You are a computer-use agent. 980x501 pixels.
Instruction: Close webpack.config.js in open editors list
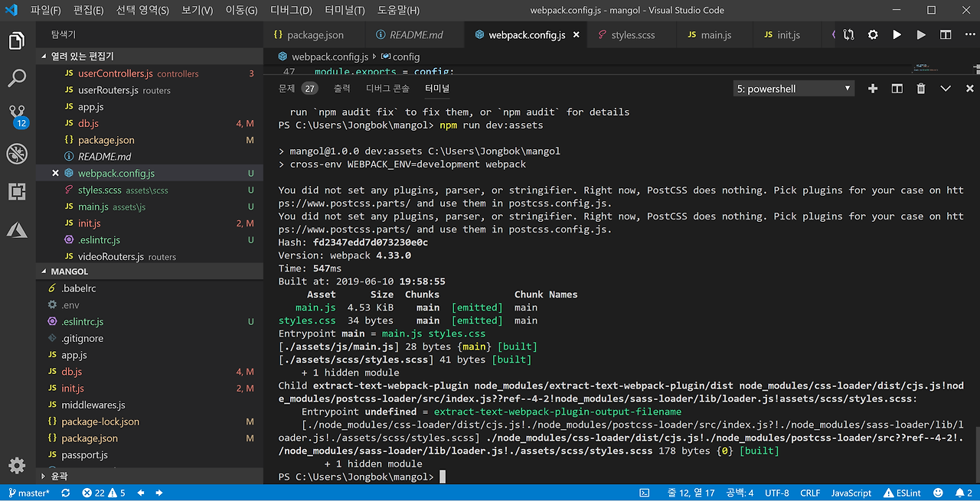pyautogui.click(x=55, y=174)
